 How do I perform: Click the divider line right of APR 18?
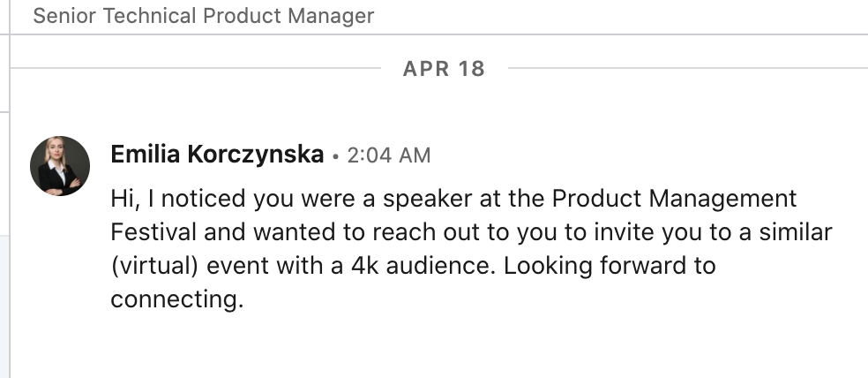[688, 68]
